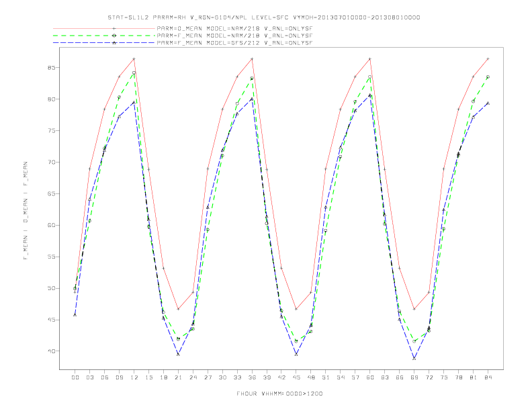
Task: Click blue GFS triangle starting point at hour 00
Action: pos(75,315)
